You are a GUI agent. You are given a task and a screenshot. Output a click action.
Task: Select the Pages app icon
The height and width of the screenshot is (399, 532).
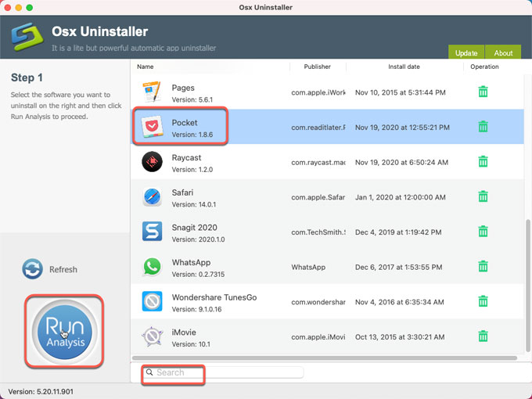[152, 92]
